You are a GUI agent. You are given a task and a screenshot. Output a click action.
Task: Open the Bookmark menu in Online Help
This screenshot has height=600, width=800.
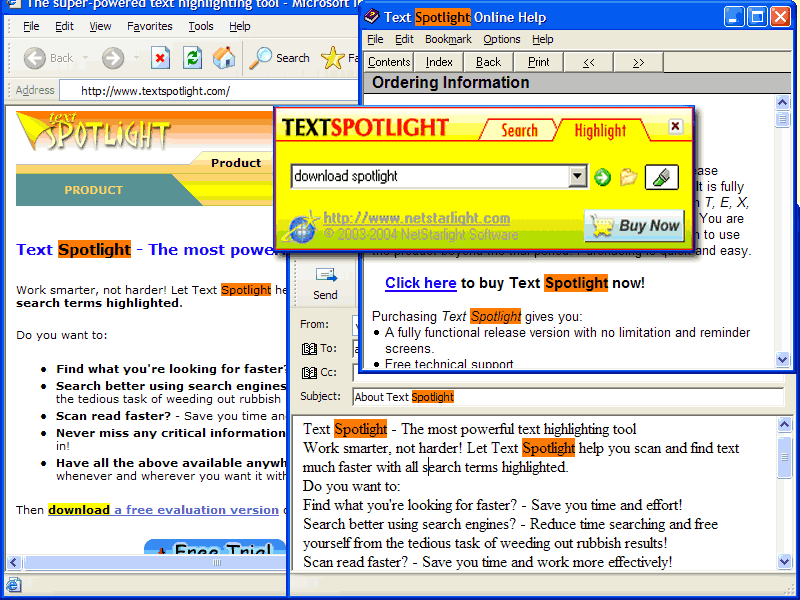(x=448, y=39)
